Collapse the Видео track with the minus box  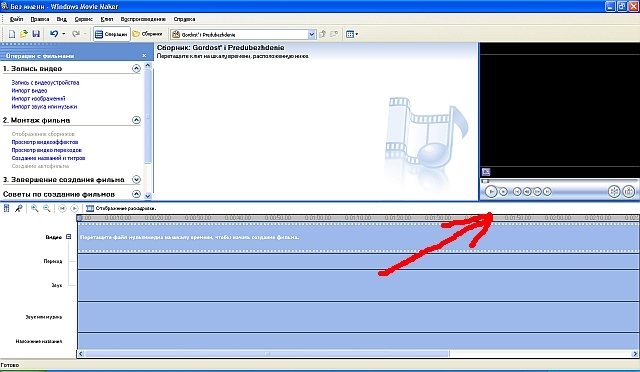(x=69, y=236)
